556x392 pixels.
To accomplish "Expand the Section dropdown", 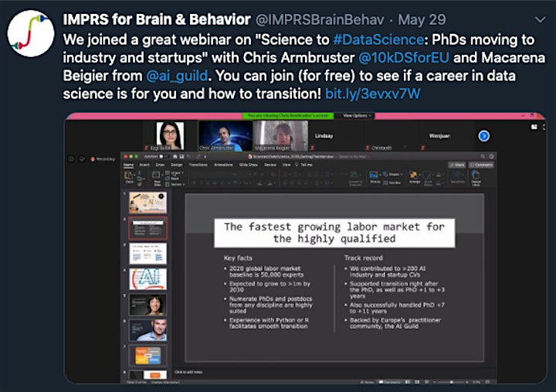I will tap(175, 184).
